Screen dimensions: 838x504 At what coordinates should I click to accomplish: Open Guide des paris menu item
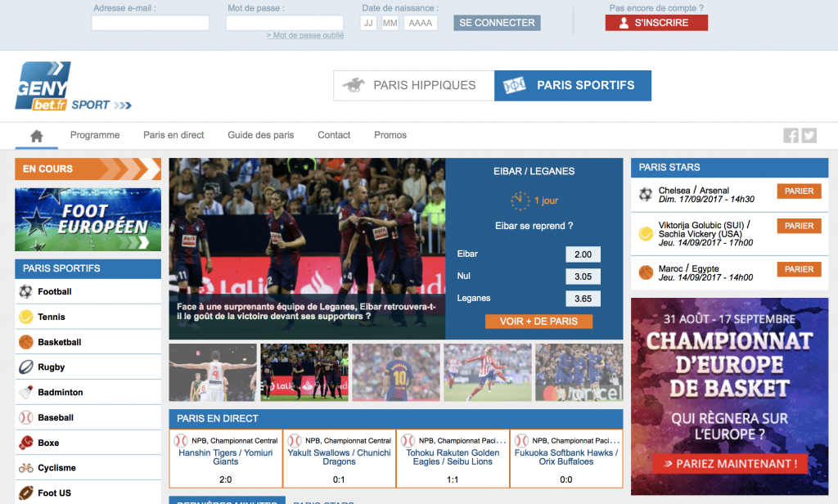click(261, 135)
